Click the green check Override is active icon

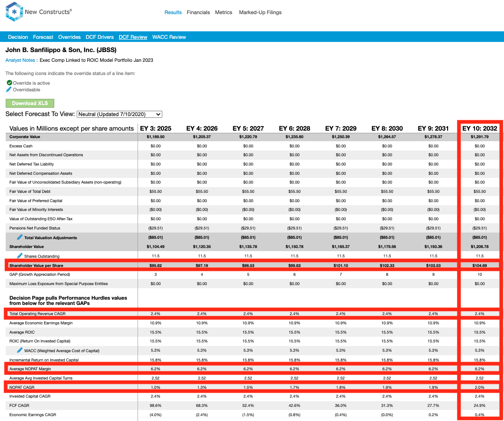[9, 83]
